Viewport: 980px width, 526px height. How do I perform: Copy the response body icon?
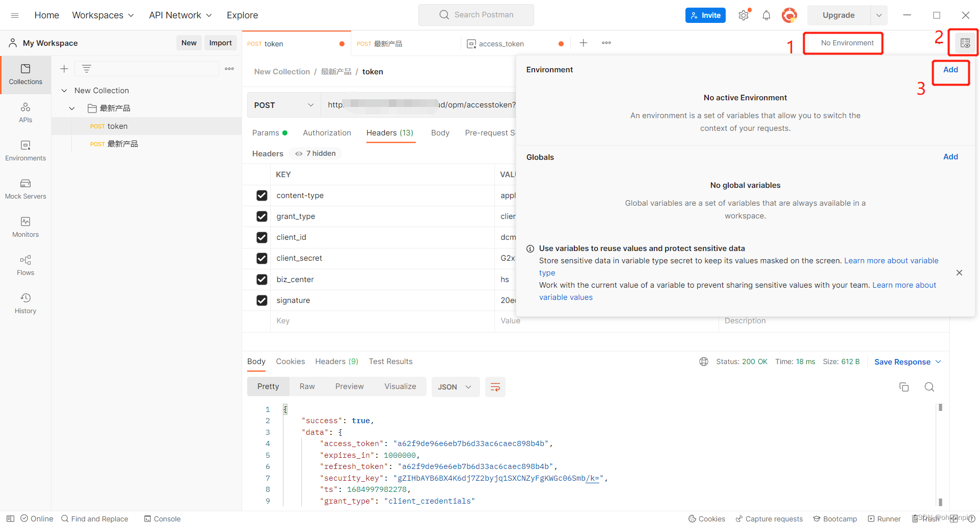click(904, 387)
